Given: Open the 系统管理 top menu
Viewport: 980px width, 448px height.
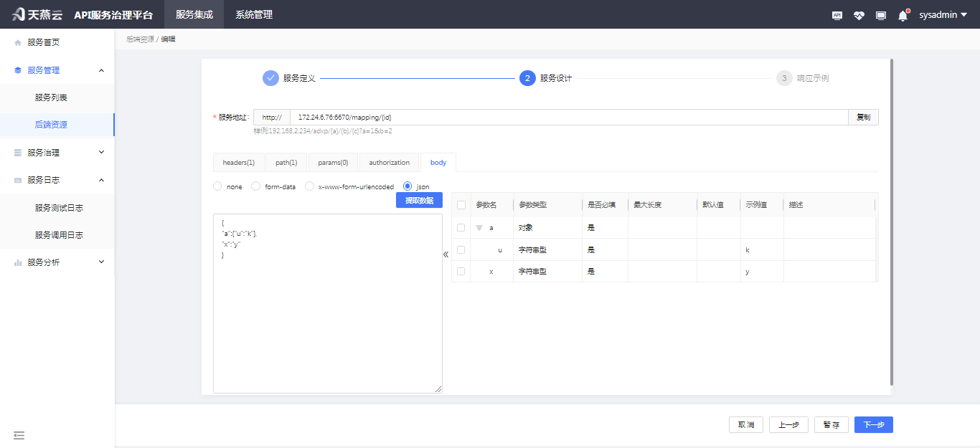Looking at the screenshot, I should (x=254, y=14).
